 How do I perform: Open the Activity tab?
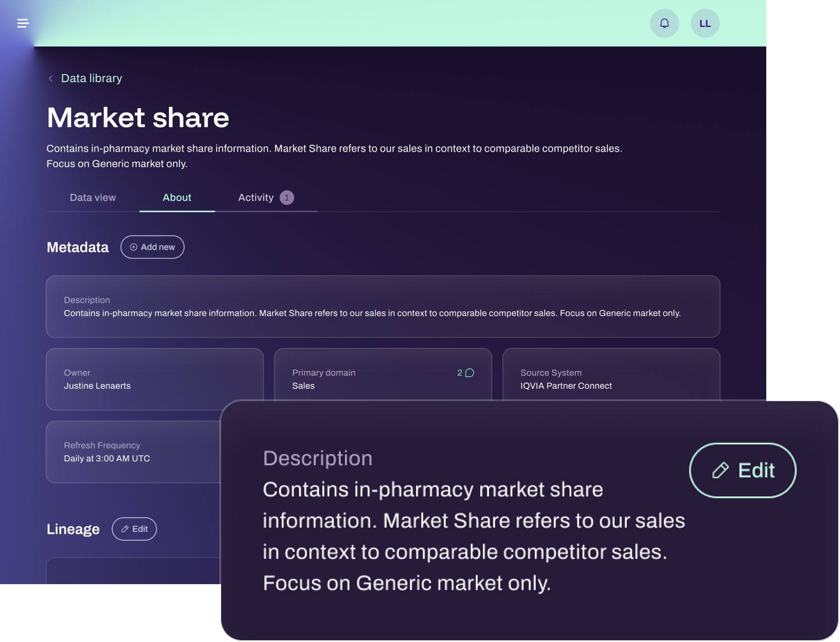click(256, 198)
